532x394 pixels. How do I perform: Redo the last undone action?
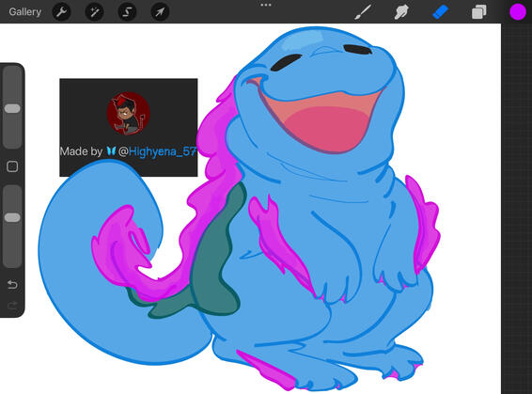coord(12,307)
